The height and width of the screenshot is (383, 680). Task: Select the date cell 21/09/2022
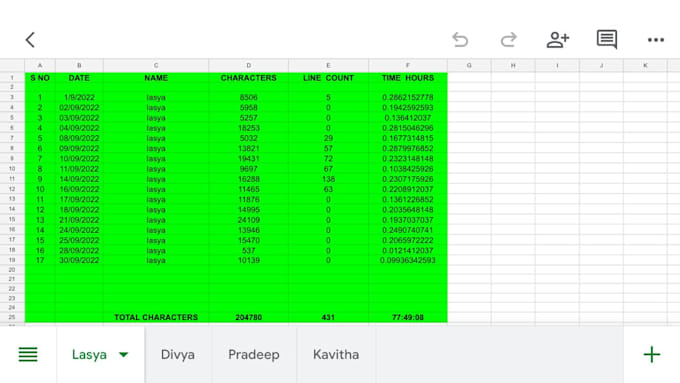click(x=79, y=220)
